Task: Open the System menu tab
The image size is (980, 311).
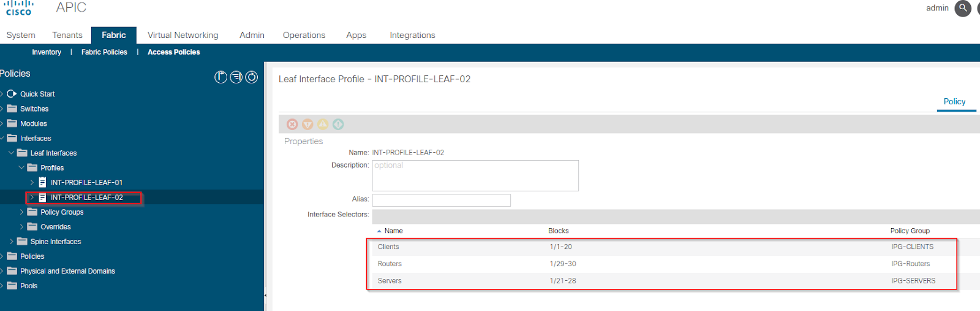Action: (x=21, y=35)
